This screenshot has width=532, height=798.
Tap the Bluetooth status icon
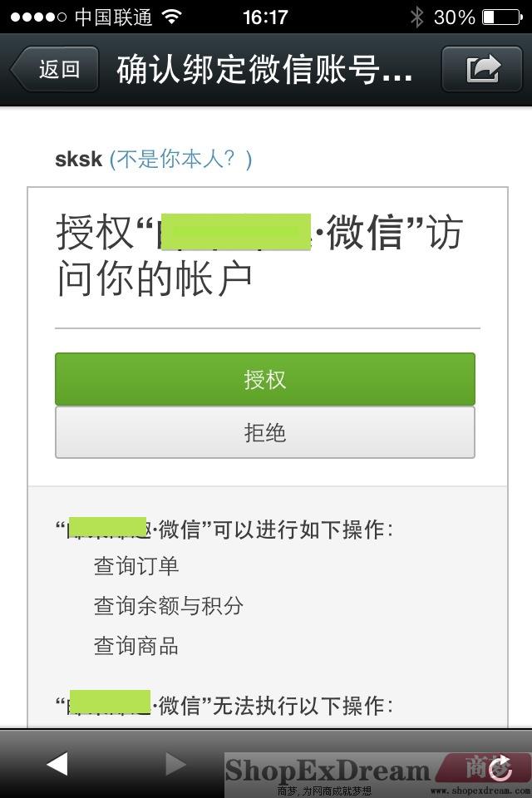tap(417, 17)
